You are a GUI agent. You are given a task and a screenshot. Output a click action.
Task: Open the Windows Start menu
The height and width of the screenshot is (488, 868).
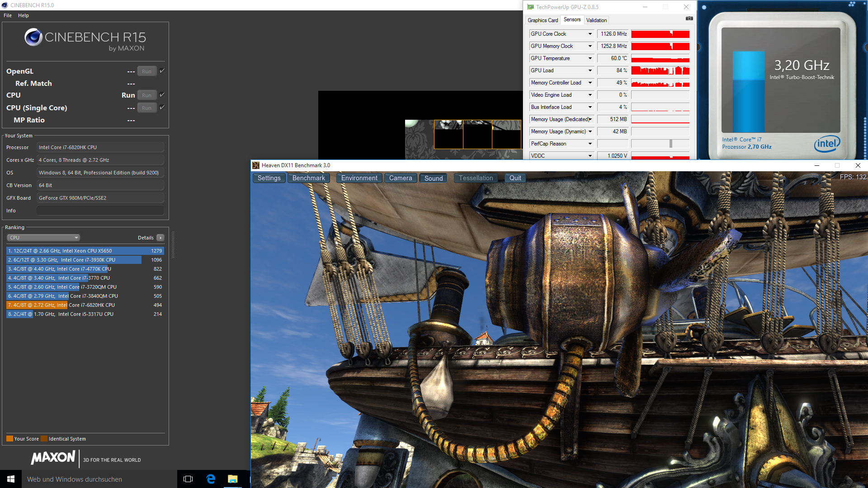11,479
